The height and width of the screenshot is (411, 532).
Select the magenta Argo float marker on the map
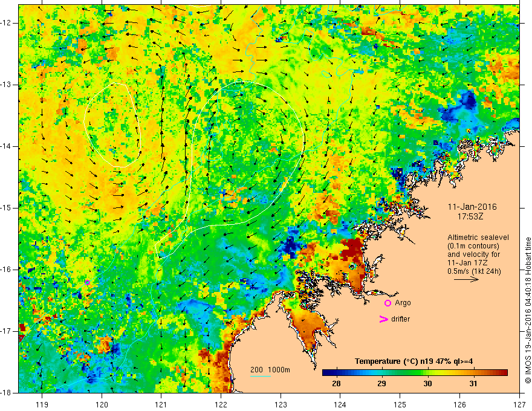click(x=87, y=282)
